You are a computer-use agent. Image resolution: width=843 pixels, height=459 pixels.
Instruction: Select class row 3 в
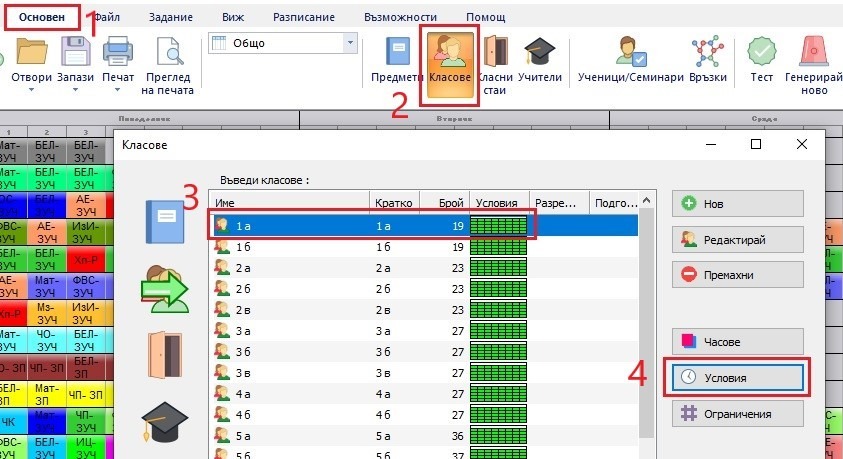tap(424, 372)
